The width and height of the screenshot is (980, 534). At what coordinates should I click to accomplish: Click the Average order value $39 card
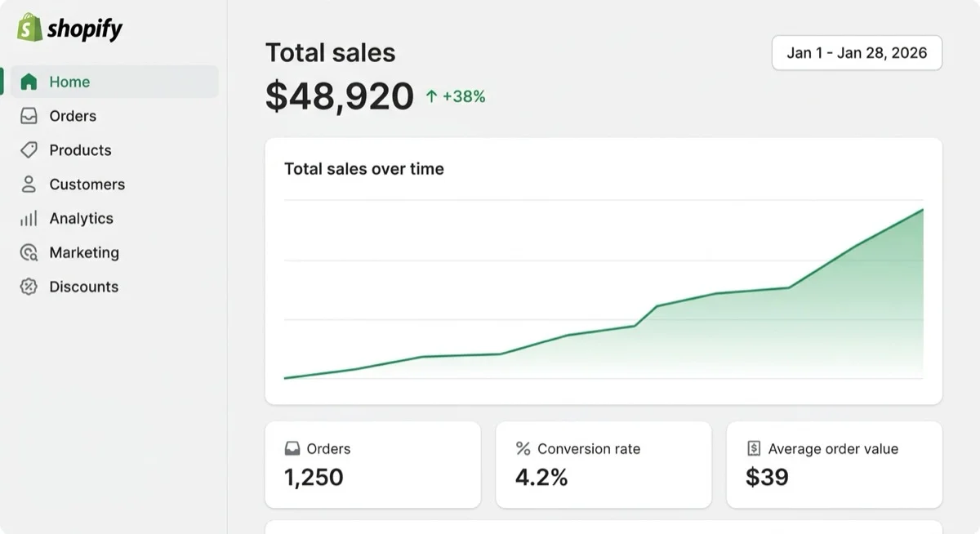pos(834,465)
